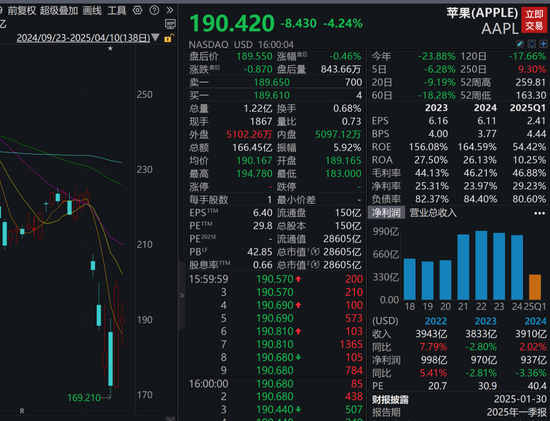
Task: Toggle the yellow padlock date range lock
Action: point(168,38)
